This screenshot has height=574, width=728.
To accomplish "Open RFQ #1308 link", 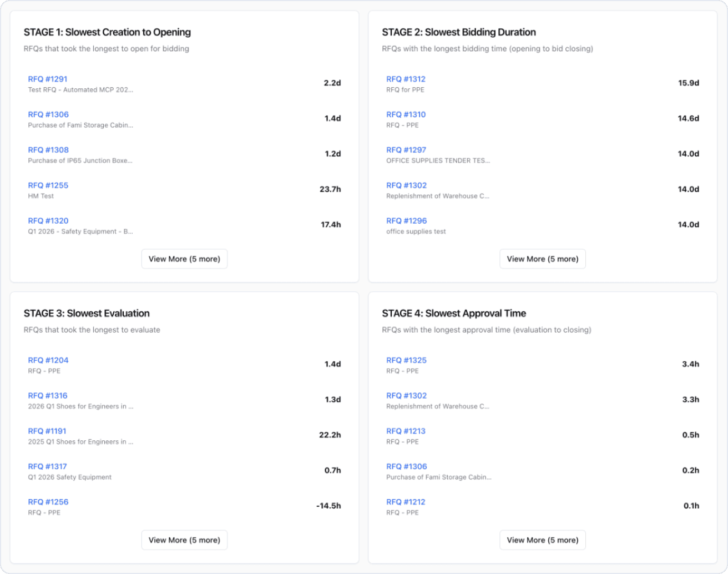I will [x=47, y=150].
